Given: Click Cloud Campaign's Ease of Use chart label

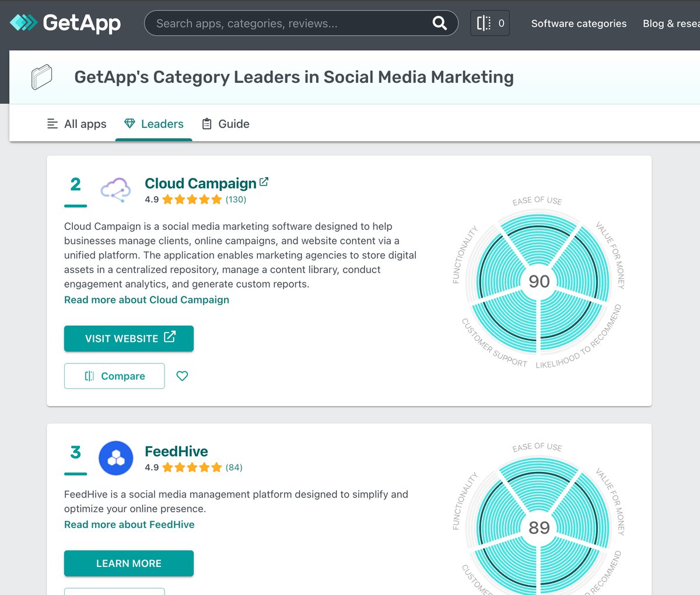Looking at the screenshot, I should [537, 201].
